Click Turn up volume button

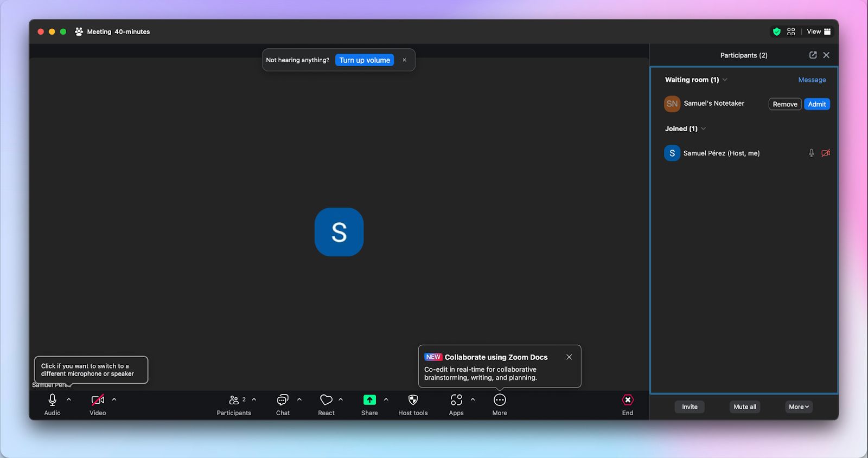tap(365, 60)
